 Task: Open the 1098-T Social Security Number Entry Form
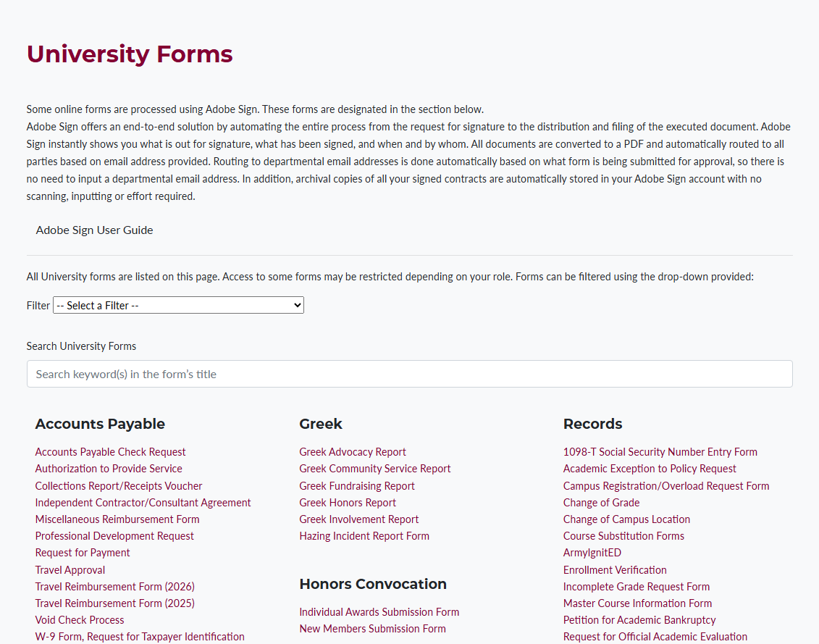point(660,451)
